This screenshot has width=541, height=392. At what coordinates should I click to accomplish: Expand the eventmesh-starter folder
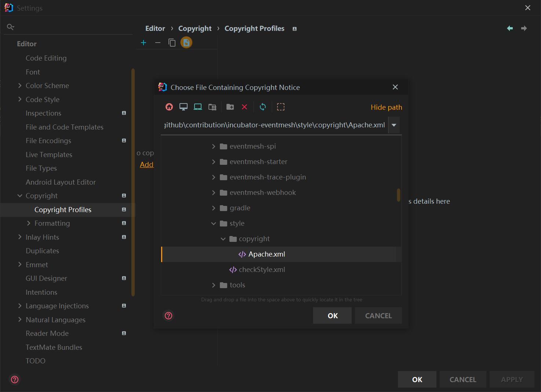tap(214, 162)
